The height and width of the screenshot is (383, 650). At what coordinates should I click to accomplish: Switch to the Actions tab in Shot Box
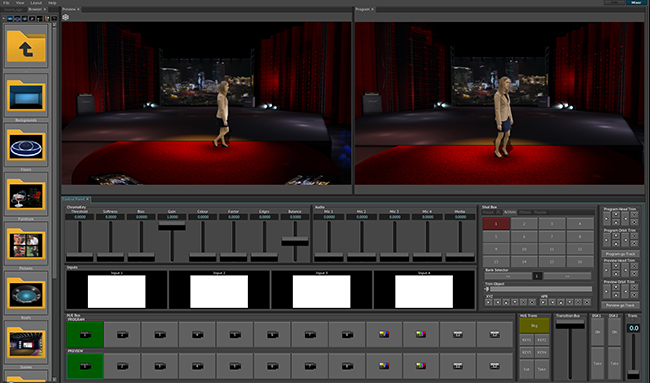[x=510, y=212]
